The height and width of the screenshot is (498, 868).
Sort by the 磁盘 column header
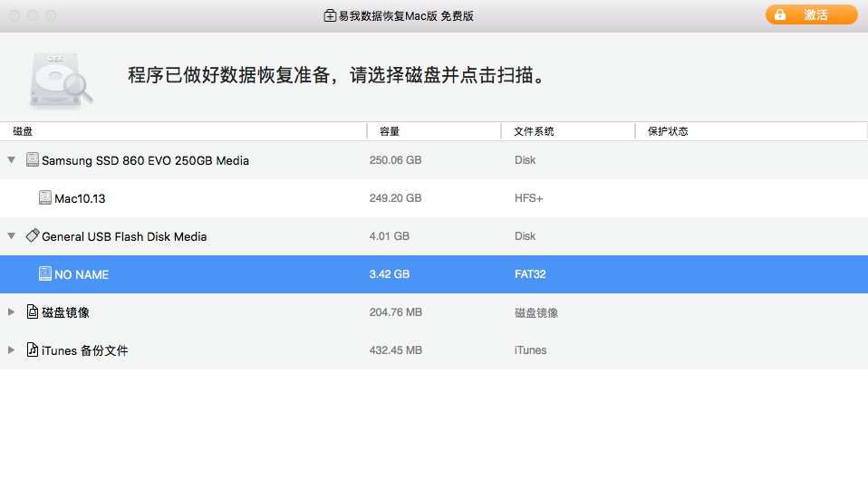[23, 131]
